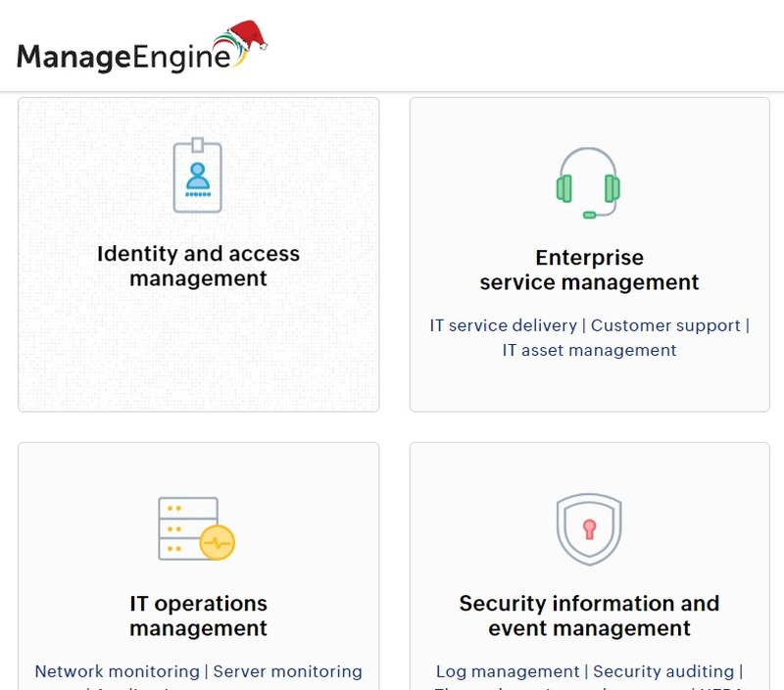Open Security information and event management heading
Image resolution: width=784 pixels, height=690 pixels.
pyautogui.click(x=589, y=615)
